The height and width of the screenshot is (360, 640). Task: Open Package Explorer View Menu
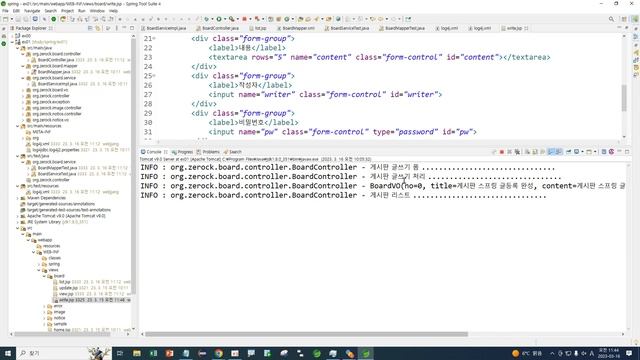tap(116, 28)
